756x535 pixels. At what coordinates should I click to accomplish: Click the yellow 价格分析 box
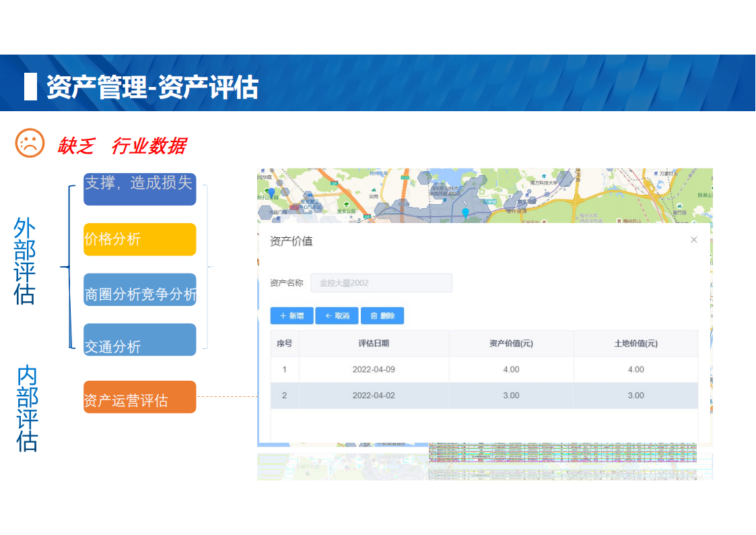click(x=139, y=239)
